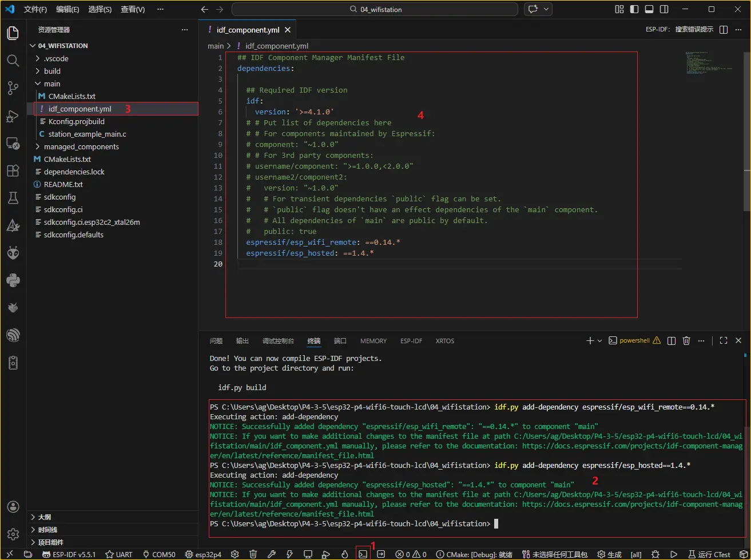Screen dimensions: 751x560
Task: Open the 文件 menu
Action: coord(35,9)
